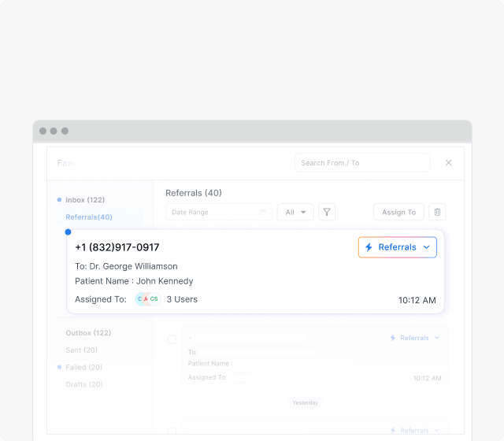The height and width of the screenshot is (441, 504).
Task: Click the assigned users avatar group
Action: (147, 299)
